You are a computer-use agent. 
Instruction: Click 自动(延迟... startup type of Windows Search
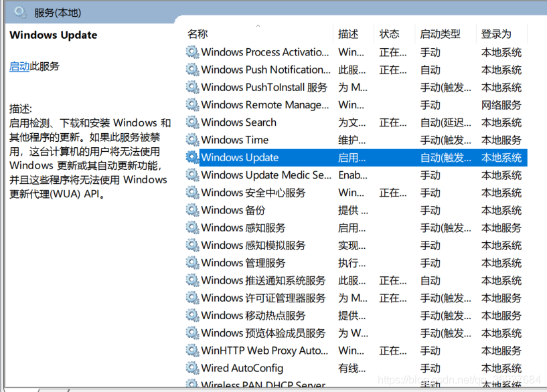[x=445, y=122]
